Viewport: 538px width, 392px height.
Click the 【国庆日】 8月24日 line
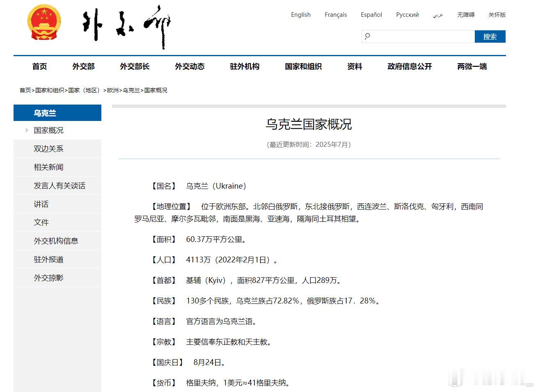coord(188,362)
